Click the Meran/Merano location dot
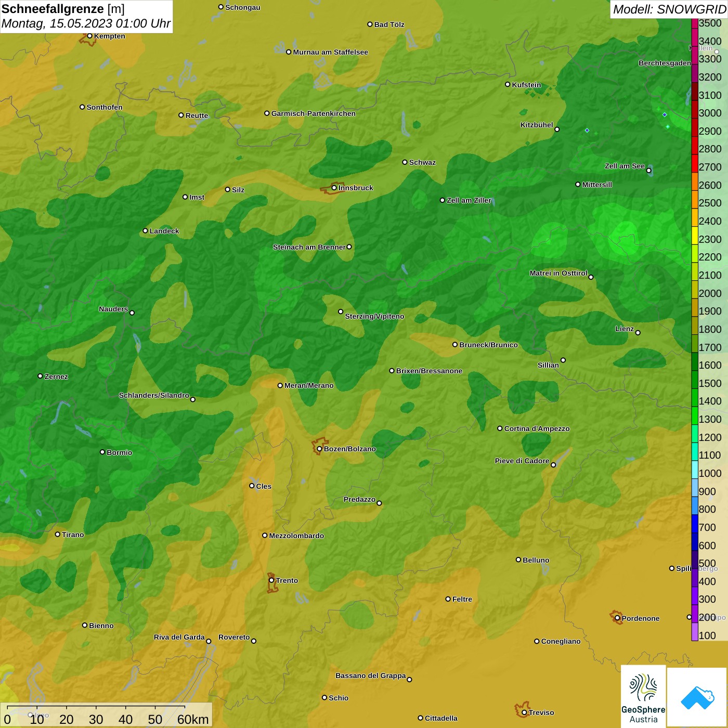The height and width of the screenshot is (728, 728). pos(280,385)
